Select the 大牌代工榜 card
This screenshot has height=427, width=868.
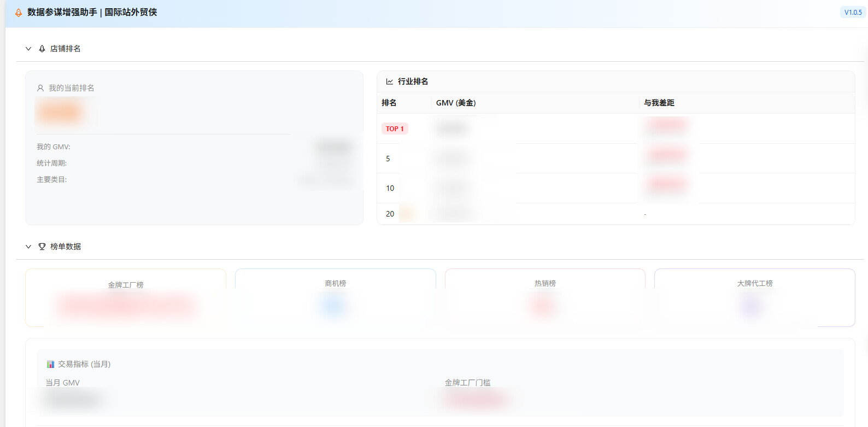(754, 297)
